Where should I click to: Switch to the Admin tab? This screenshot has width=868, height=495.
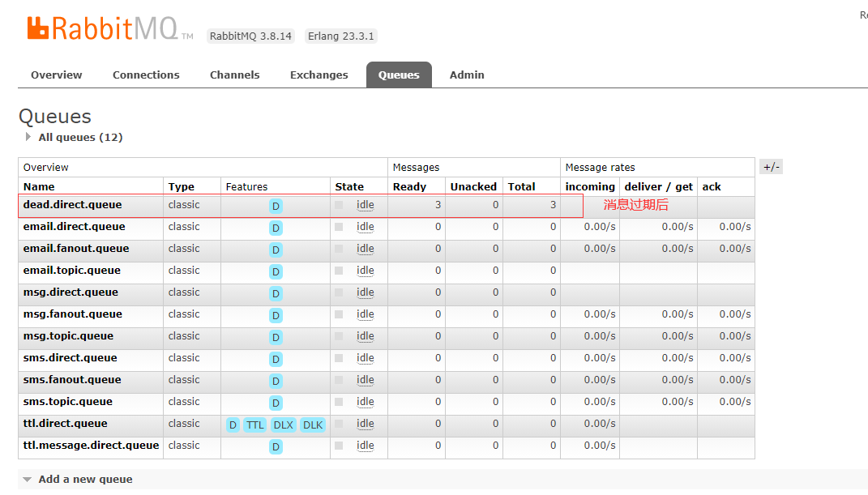tap(467, 75)
